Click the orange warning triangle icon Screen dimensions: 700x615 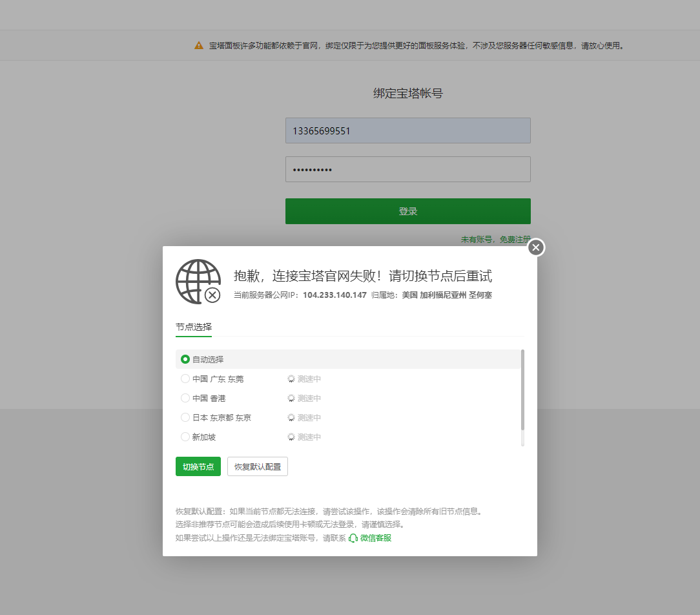pos(199,46)
